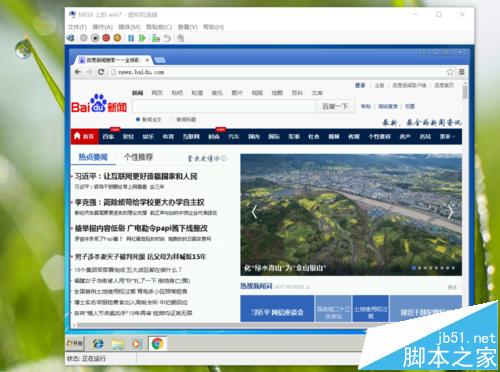Open a new Chrome tab

tap(160, 60)
